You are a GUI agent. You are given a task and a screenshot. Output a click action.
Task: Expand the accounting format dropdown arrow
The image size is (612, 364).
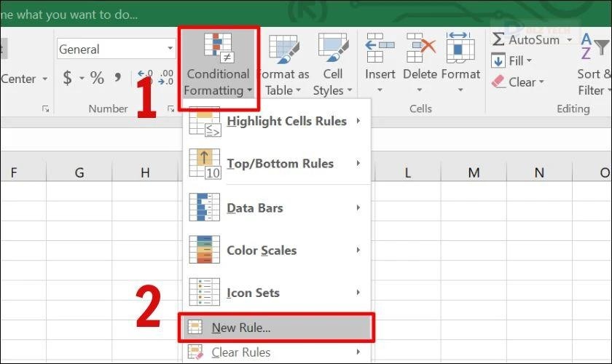point(82,79)
